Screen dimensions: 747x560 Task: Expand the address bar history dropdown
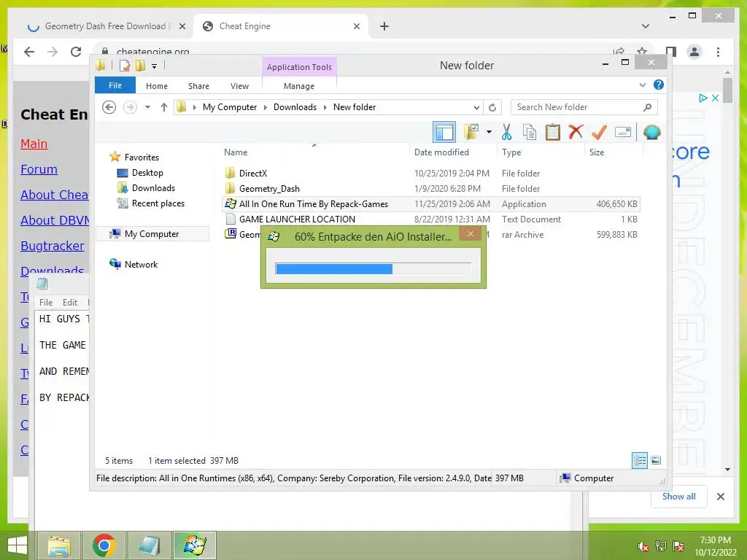(476, 108)
